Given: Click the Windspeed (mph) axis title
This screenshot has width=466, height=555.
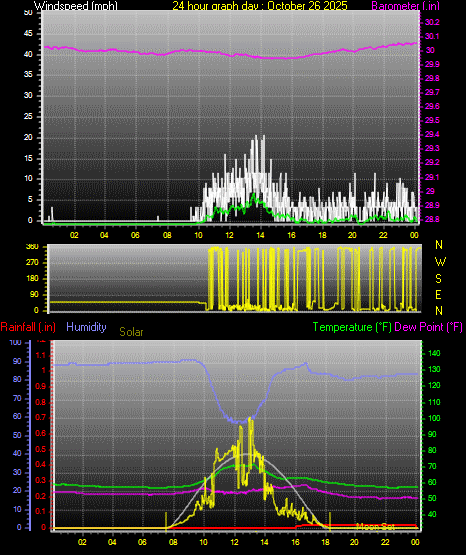Looking at the screenshot, I should pyautogui.click(x=75, y=6).
